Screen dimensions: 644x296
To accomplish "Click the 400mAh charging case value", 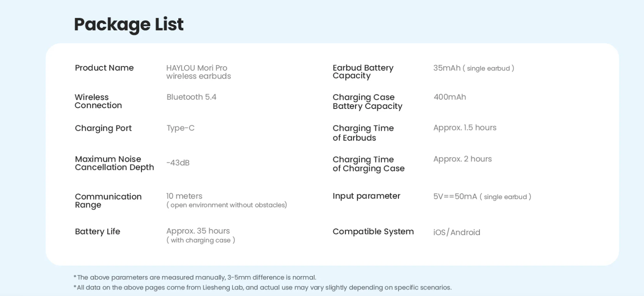I will [450, 97].
